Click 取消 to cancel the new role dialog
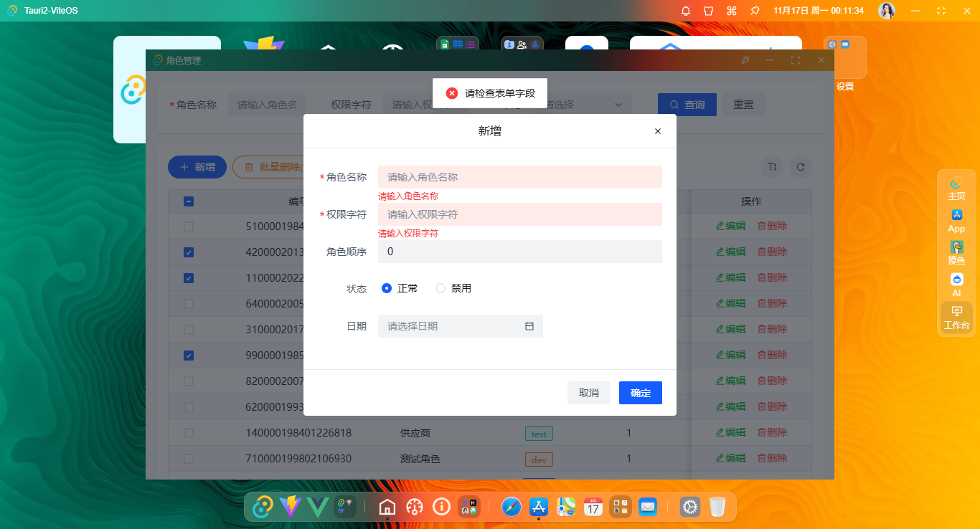Screen dimensions: 980x529 click(x=588, y=392)
